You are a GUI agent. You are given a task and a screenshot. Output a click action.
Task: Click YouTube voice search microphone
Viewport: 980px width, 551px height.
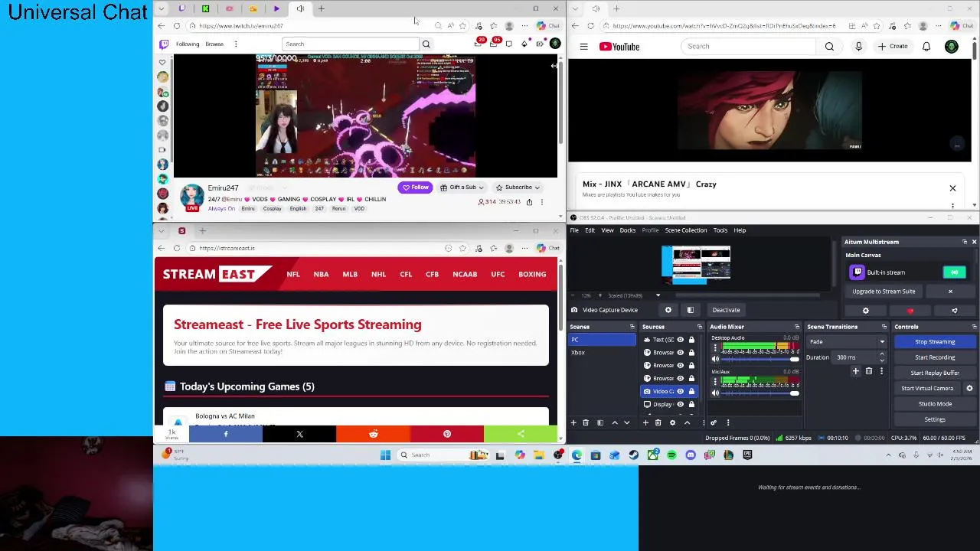coord(858,47)
